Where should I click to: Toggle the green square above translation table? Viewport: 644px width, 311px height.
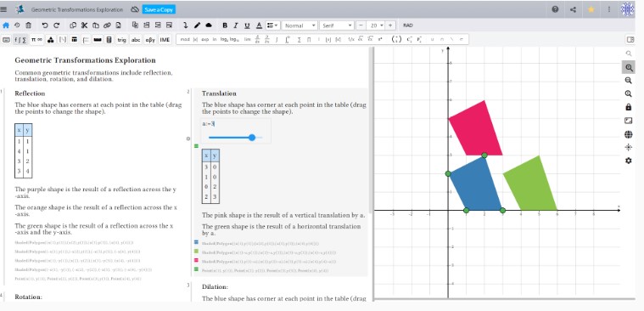click(196, 146)
